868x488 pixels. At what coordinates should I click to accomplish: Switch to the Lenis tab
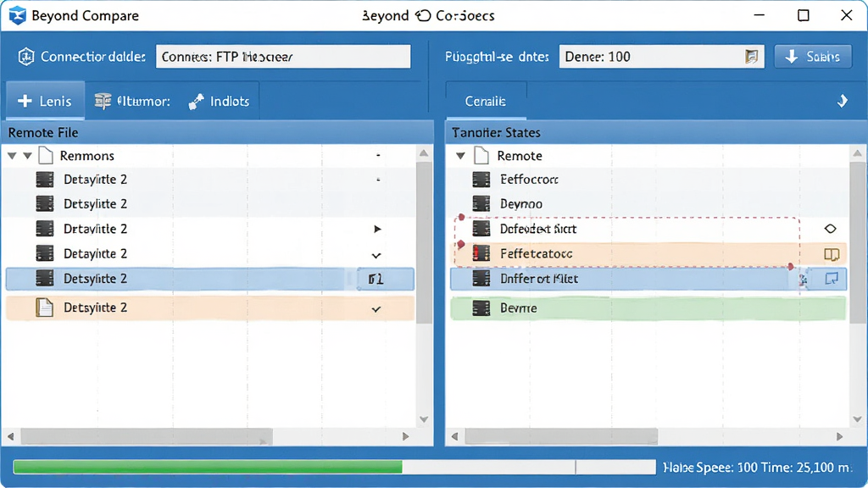45,101
